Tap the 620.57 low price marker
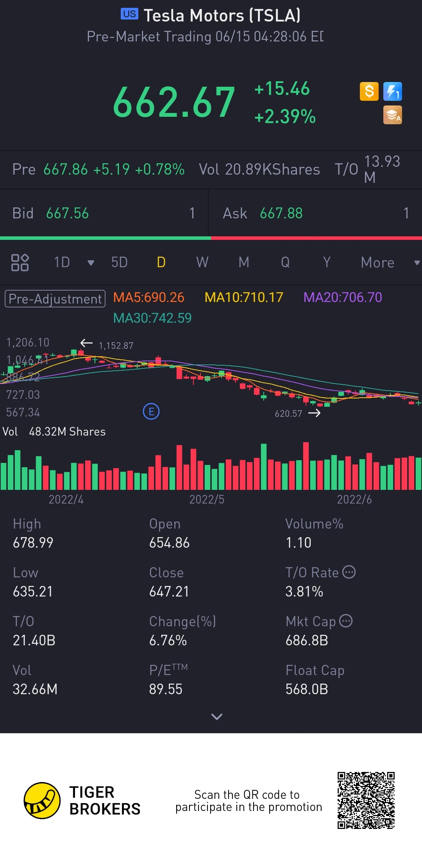 tap(288, 414)
